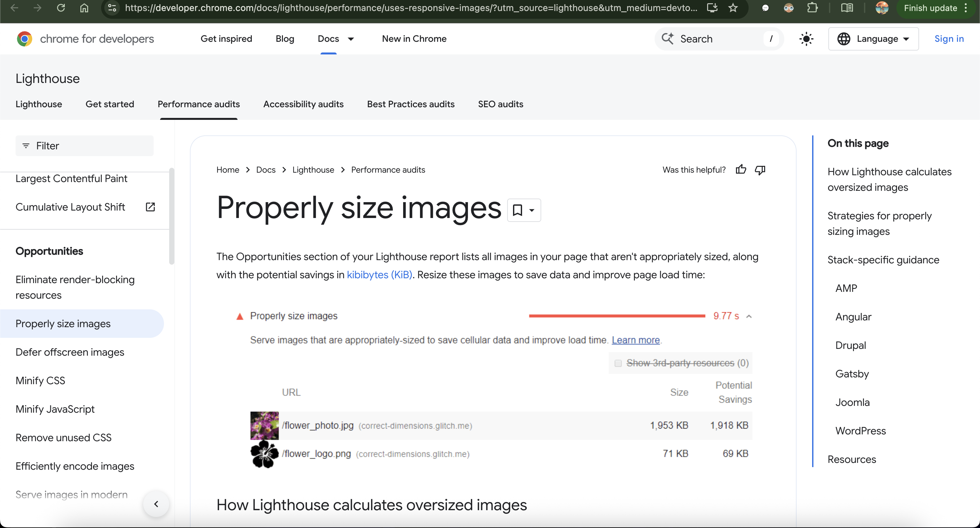Open Eliminate render-blocking resources page
The width and height of the screenshot is (980, 528).
coord(75,287)
